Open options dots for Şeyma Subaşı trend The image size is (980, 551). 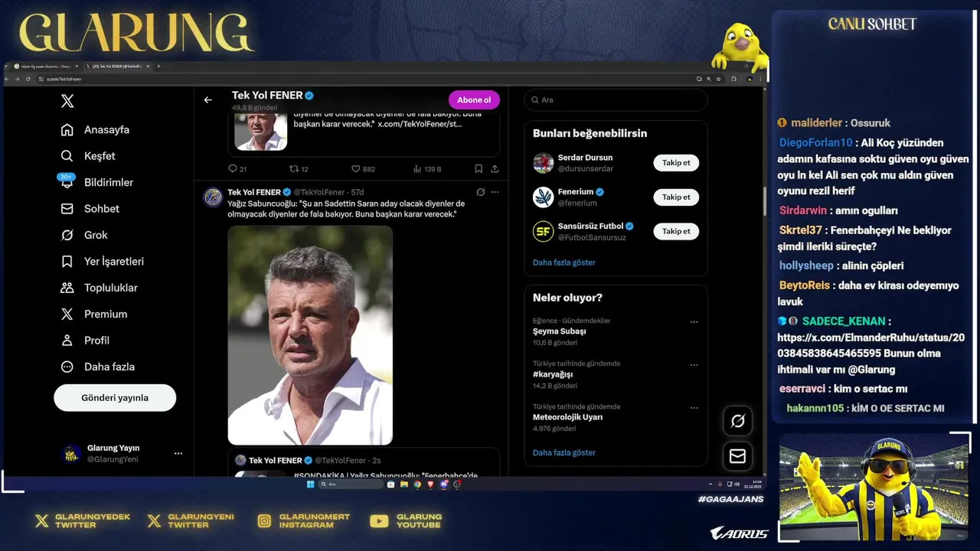pos(694,322)
